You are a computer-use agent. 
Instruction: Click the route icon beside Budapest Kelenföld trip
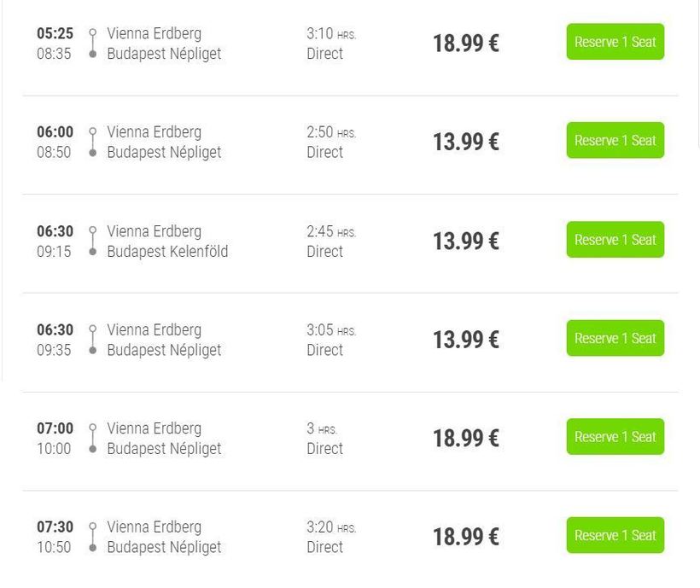(x=92, y=242)
